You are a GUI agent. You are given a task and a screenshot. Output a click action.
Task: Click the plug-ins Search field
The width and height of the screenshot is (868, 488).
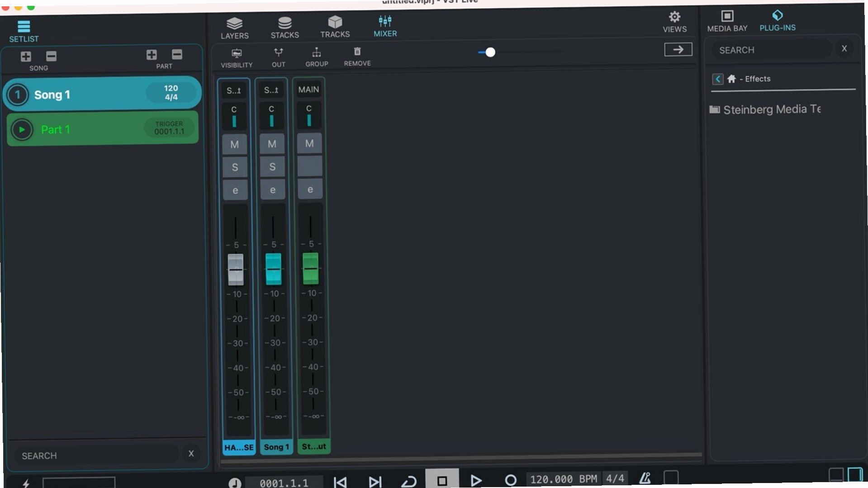point(771,50)
